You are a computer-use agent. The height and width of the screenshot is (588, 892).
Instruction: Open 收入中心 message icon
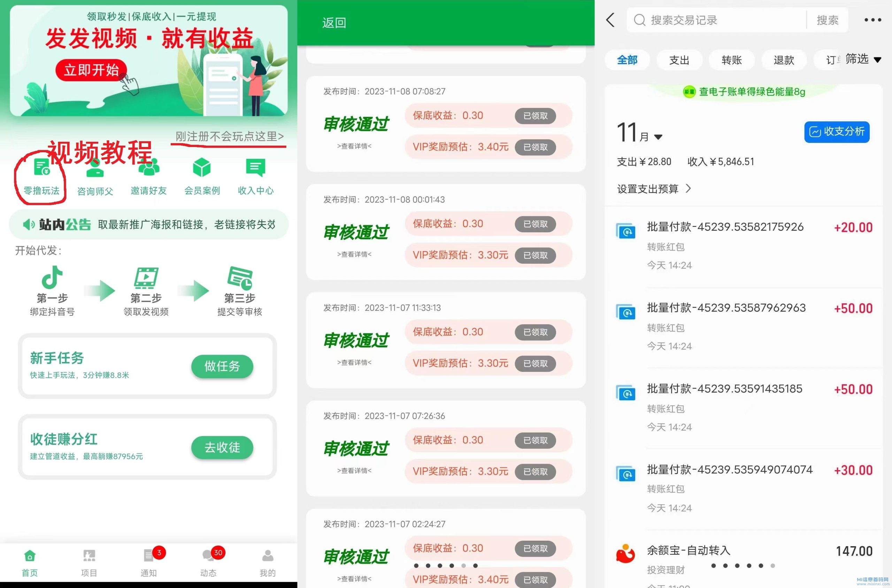(x=255, y=167)
